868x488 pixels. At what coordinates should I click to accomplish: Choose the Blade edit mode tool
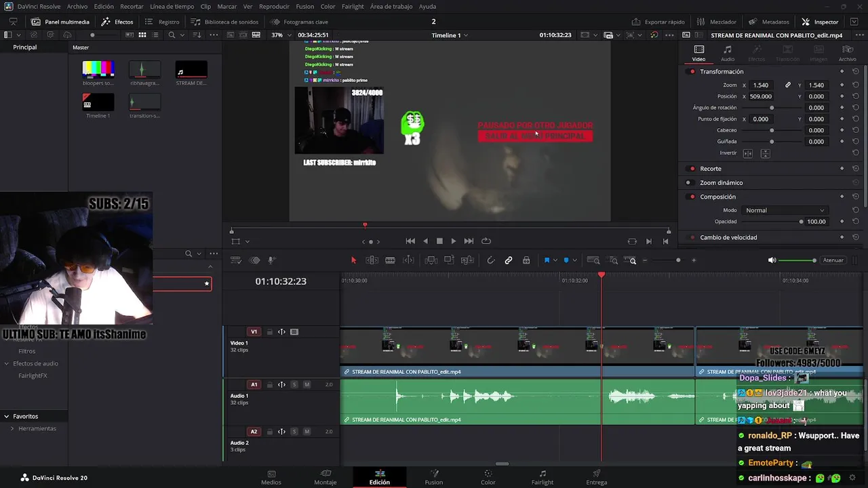390,260
